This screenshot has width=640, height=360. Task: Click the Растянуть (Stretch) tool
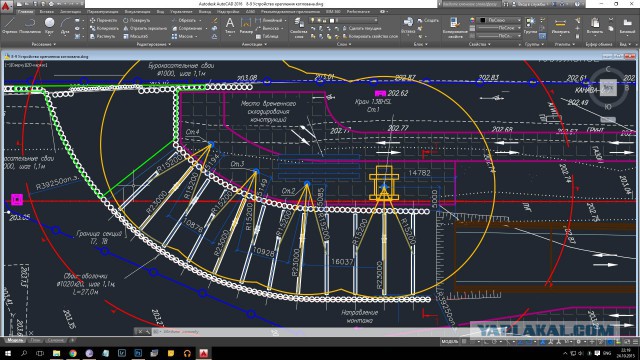pyautogui.click(x=103, y=36)
